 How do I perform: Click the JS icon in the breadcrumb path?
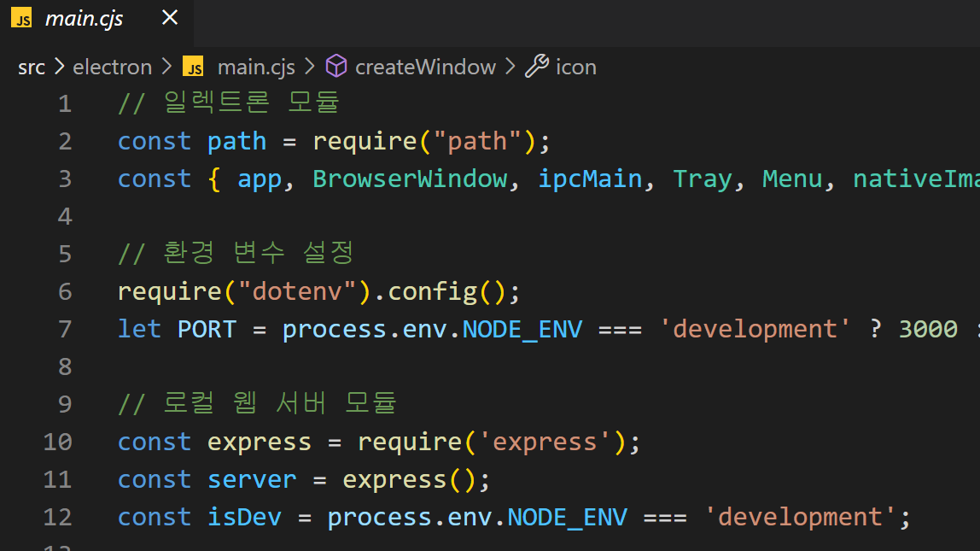pyautogui.click(x=194, y=67)
